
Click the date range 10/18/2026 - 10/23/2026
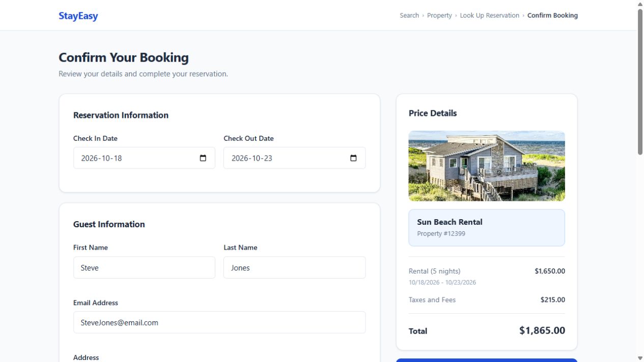442,282
